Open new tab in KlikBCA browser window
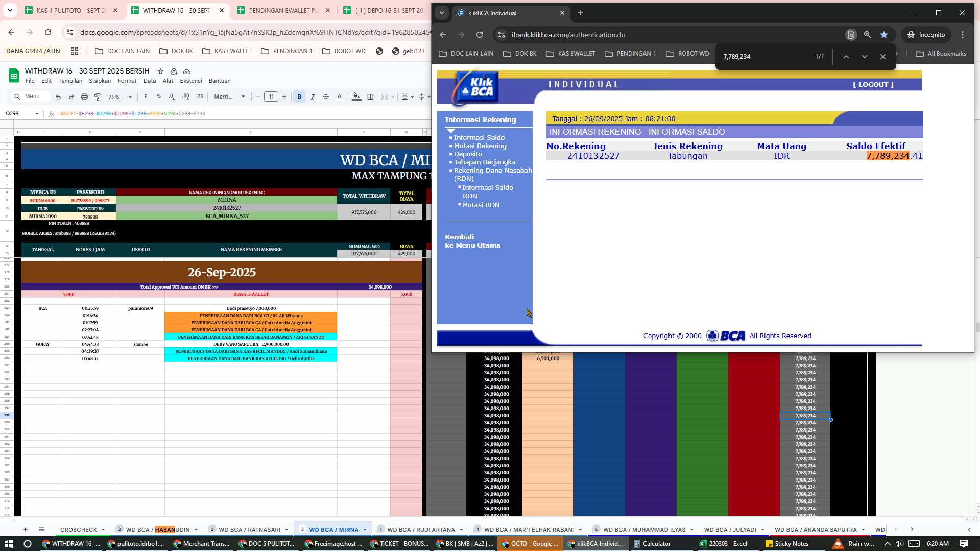The image size is (980, 551). click(581, 13)
